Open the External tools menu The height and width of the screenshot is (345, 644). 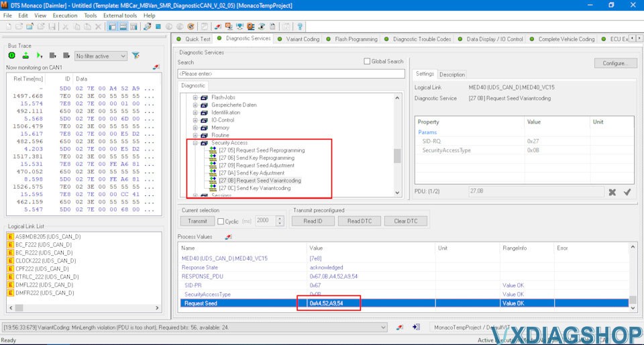click(x=120, y=15)
